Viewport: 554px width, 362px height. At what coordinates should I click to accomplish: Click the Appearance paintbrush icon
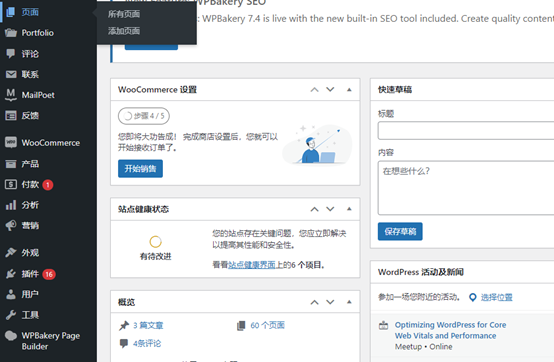pos(11,253)
